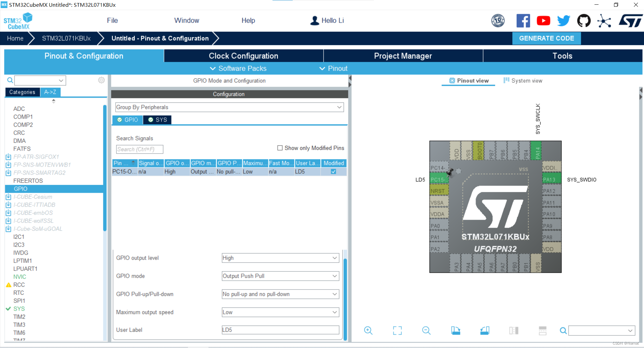This screenshot has width=644, height=348.
Task: Click download icon beside I-CUBE-Cesium
Action: [8, 197]
